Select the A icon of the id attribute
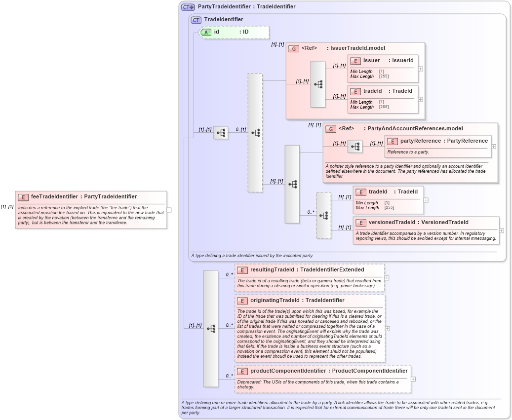Viewport: 512px width, 420px height. pyautogui.click(x=207, y=32)
